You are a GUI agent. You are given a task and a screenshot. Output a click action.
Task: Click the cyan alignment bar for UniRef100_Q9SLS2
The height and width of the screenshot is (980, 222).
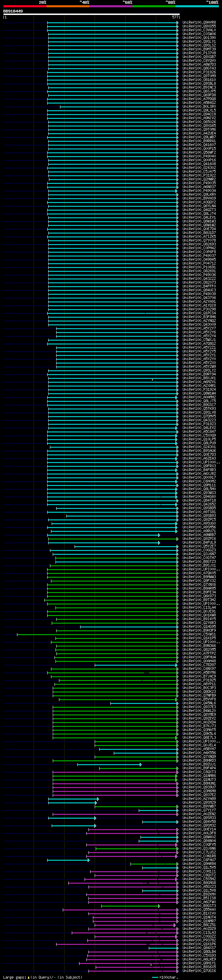[113, 45]
